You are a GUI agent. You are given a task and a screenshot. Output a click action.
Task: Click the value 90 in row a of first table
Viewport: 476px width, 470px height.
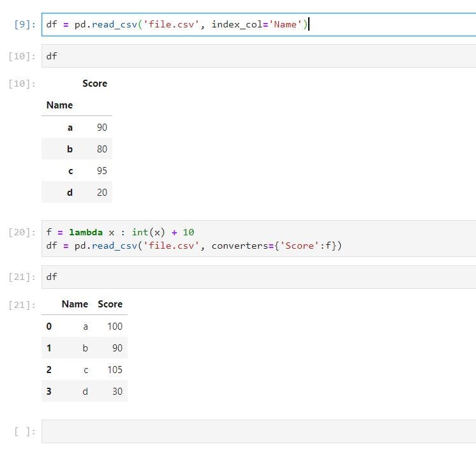(x=102, y=128)
